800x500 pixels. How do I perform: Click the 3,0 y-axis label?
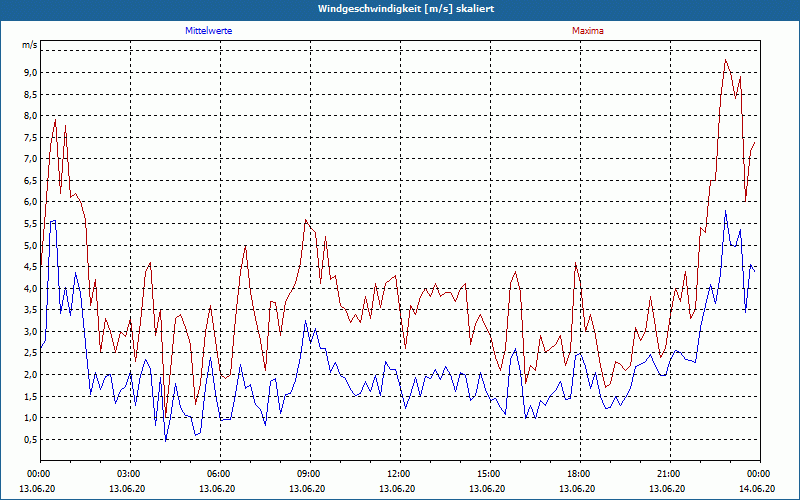click(x=30, y=331)
